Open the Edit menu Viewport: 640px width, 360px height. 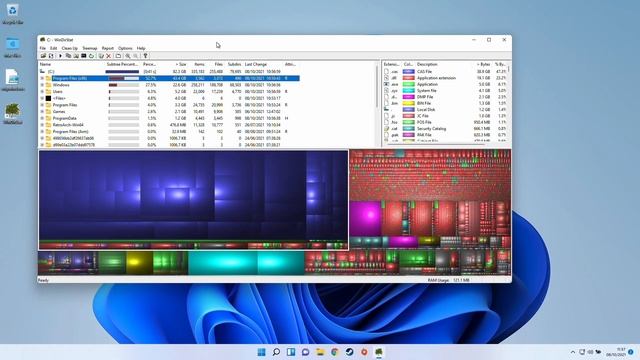53,48
